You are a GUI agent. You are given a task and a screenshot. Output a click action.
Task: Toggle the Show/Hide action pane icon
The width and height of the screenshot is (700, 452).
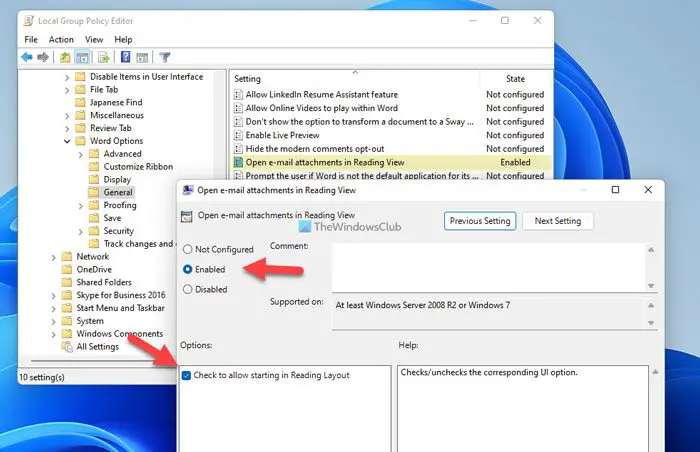click(142, 57)
